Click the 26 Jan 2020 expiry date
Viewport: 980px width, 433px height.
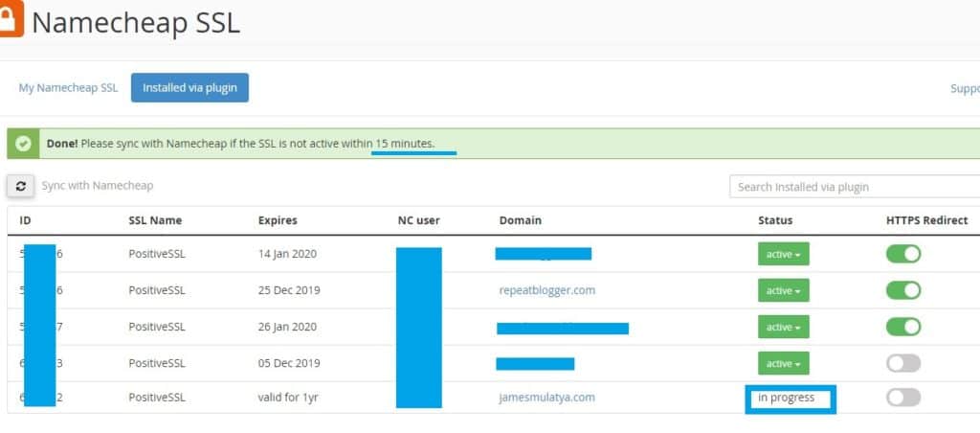287,327
